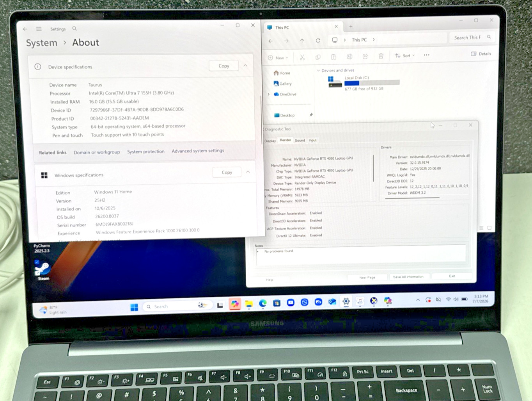The height and width of the screenshot is (401, 532).
Task: Open File Explorer from the taskbar
Action: click(249, 304)
